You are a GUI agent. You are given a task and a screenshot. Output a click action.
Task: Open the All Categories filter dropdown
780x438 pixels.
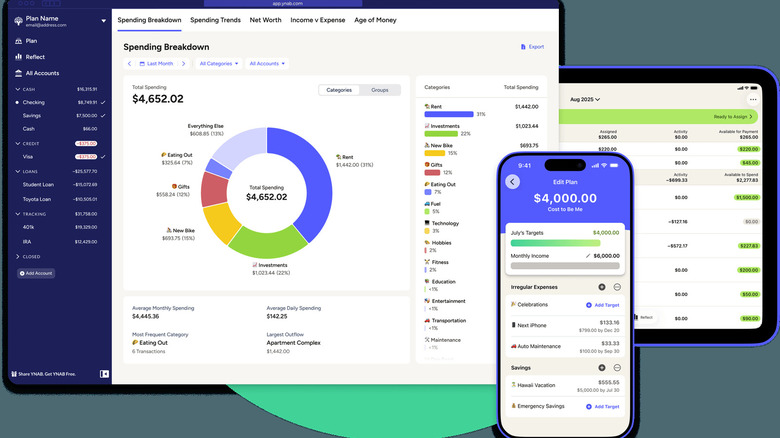pos(219,64)
